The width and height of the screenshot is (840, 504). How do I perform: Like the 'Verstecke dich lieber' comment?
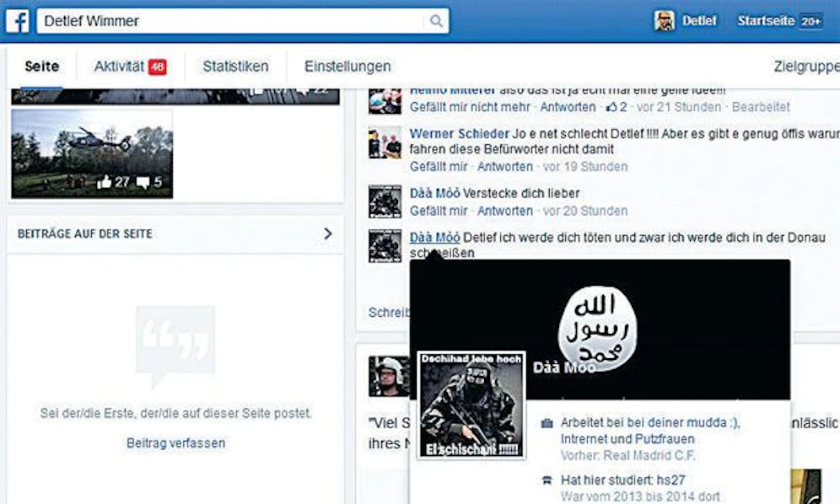click(439, 211)
